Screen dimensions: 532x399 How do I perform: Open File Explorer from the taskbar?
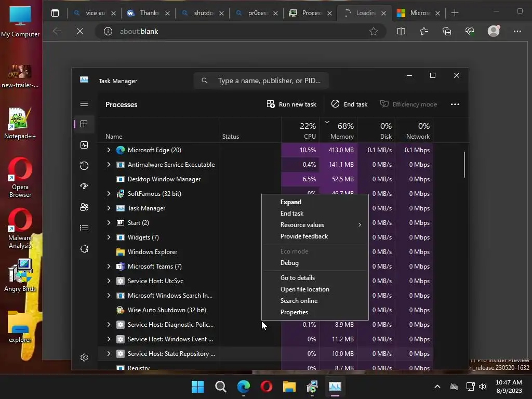click(x=289, y=387)
